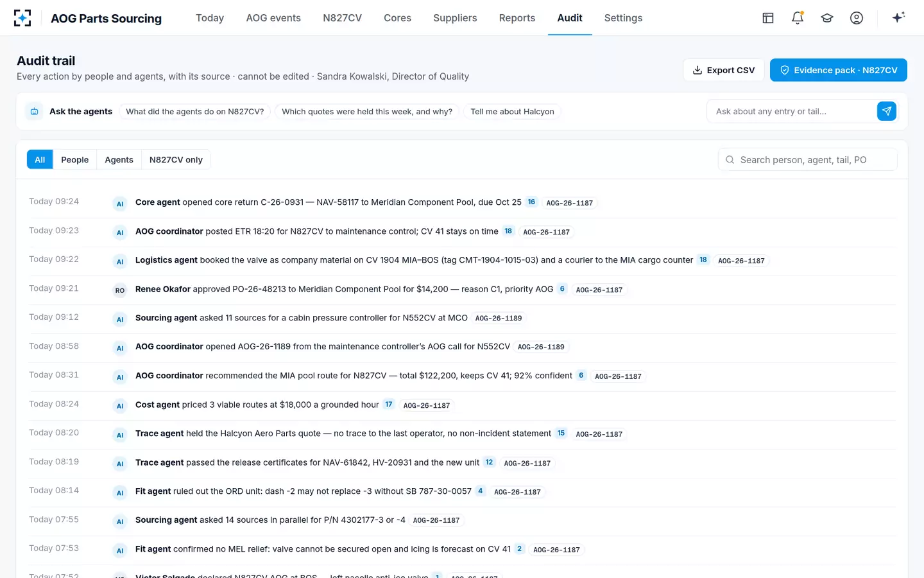Generate Evidence pack for N827CV
Screen dimensions: 924x578
(838, 70)
